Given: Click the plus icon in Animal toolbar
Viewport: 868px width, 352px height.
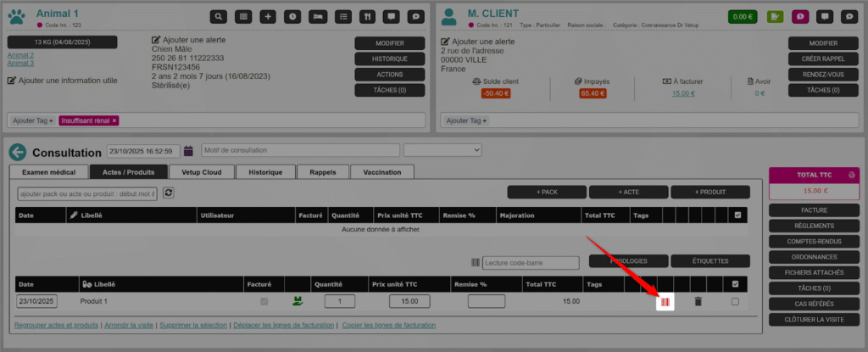Looking at the screenshot, I should point(268,16).
